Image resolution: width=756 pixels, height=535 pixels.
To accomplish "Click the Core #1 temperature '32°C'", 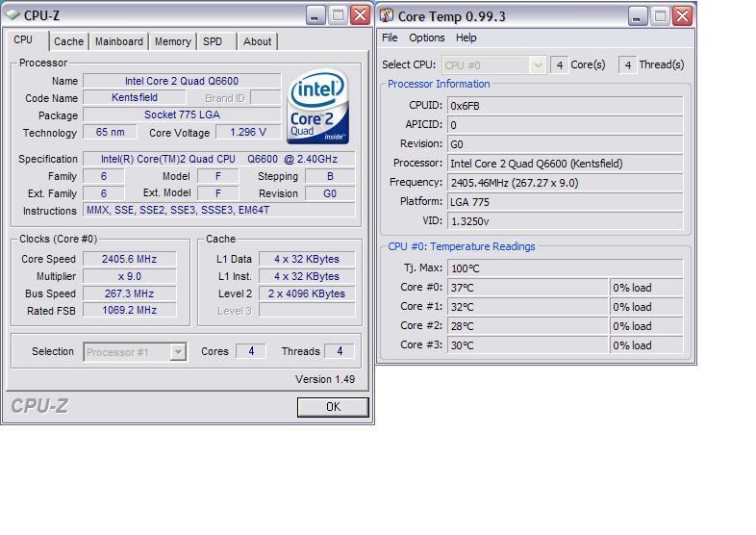I will click(x=527, y=307).
